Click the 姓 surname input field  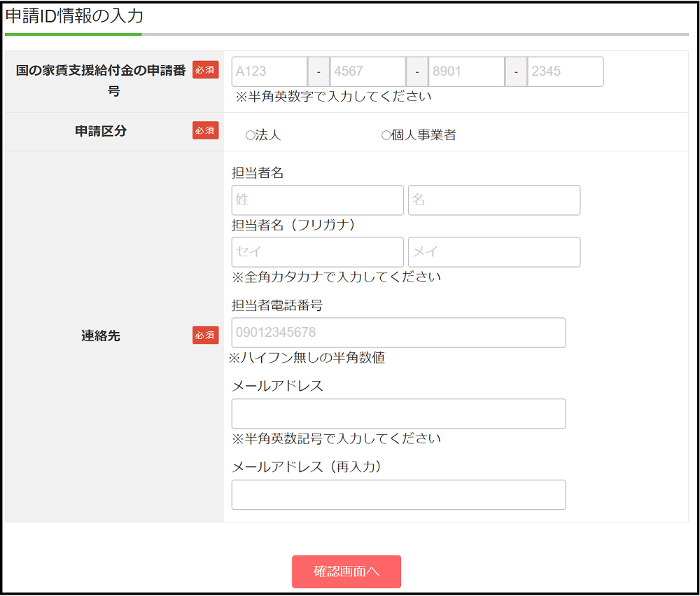(x=317, y=200)
